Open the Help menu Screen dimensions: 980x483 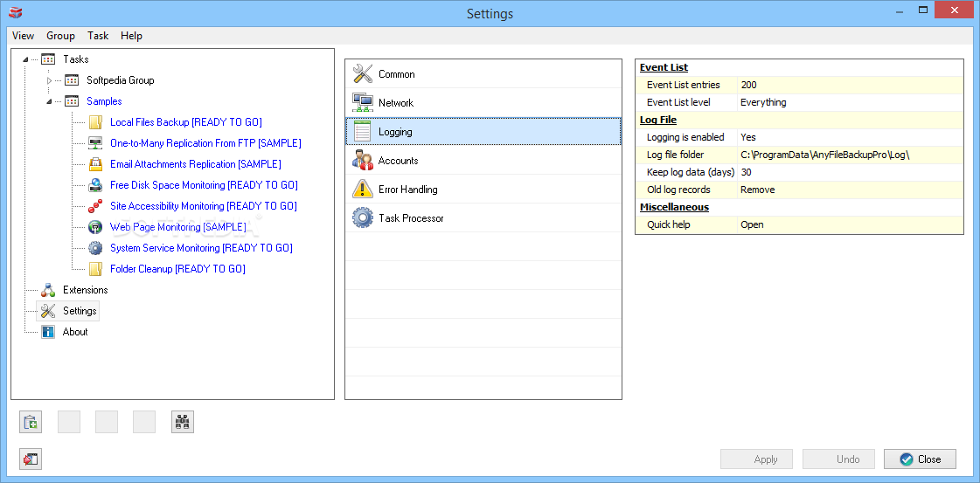(131, 36)
